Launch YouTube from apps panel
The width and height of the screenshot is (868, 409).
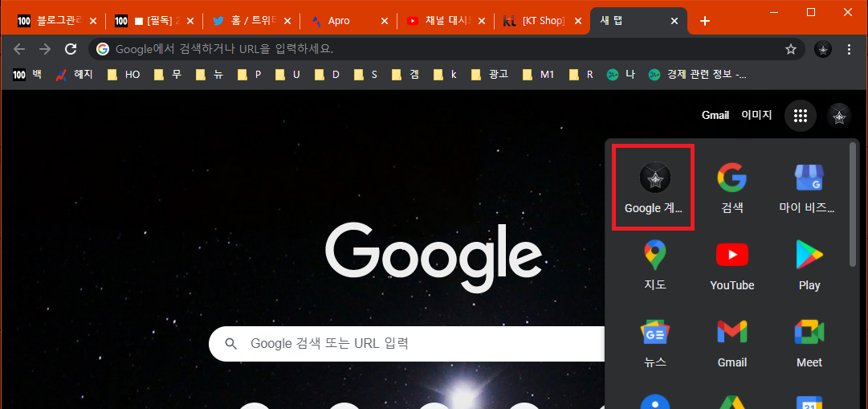click(x=731, y=265)
